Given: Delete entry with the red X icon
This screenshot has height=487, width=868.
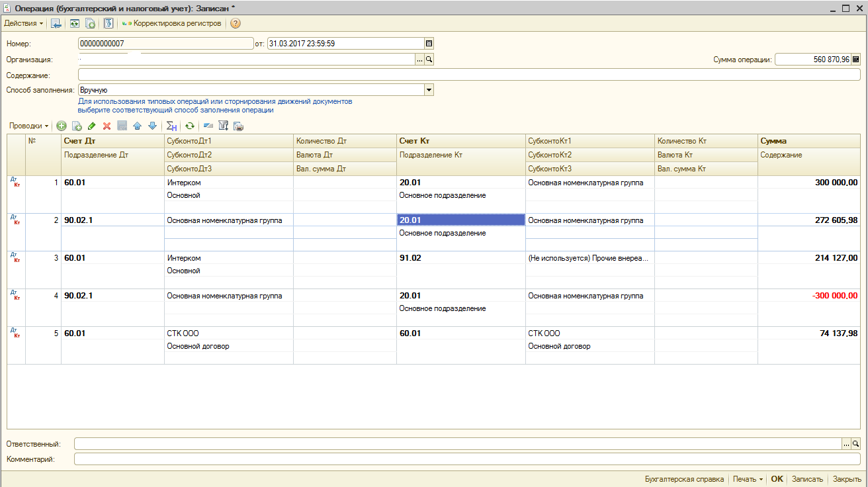Looking at the screenshot, I should [x=107, y=126].
